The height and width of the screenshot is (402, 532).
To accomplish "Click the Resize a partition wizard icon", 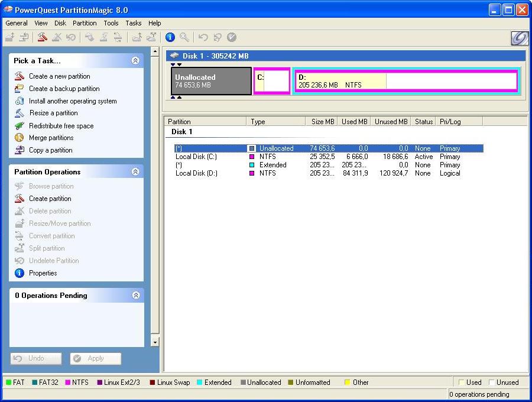I will coord(18,113).
